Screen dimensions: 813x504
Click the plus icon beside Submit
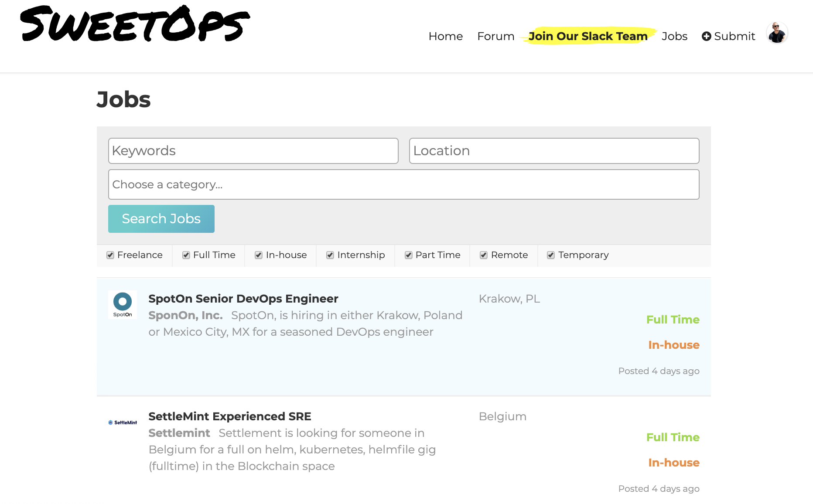click(706, 36)
